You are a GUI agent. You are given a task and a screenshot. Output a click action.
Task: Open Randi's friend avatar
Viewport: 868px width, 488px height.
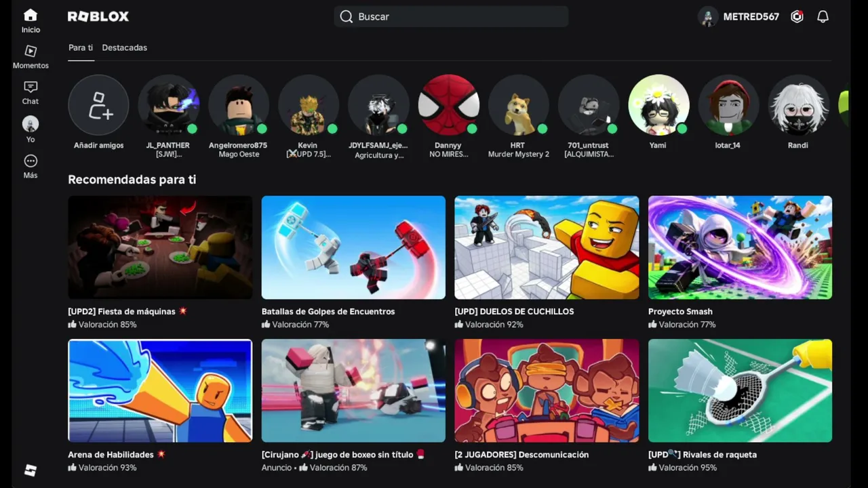coord(798,105)
